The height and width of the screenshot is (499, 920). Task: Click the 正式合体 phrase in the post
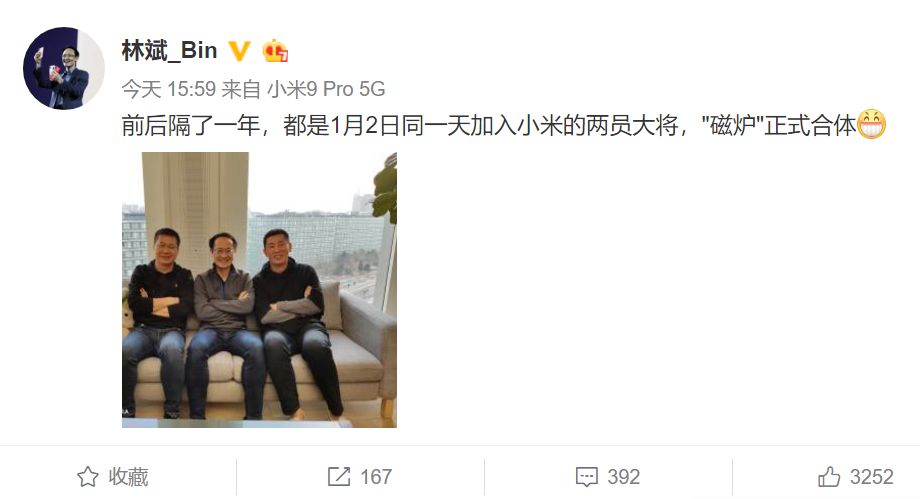(x=810, y=126)
